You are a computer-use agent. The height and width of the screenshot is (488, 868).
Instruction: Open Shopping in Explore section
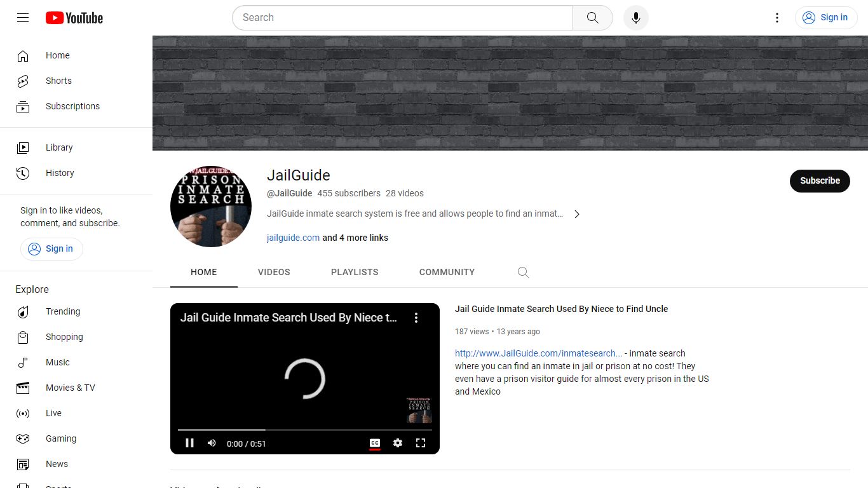pos(76,337)
